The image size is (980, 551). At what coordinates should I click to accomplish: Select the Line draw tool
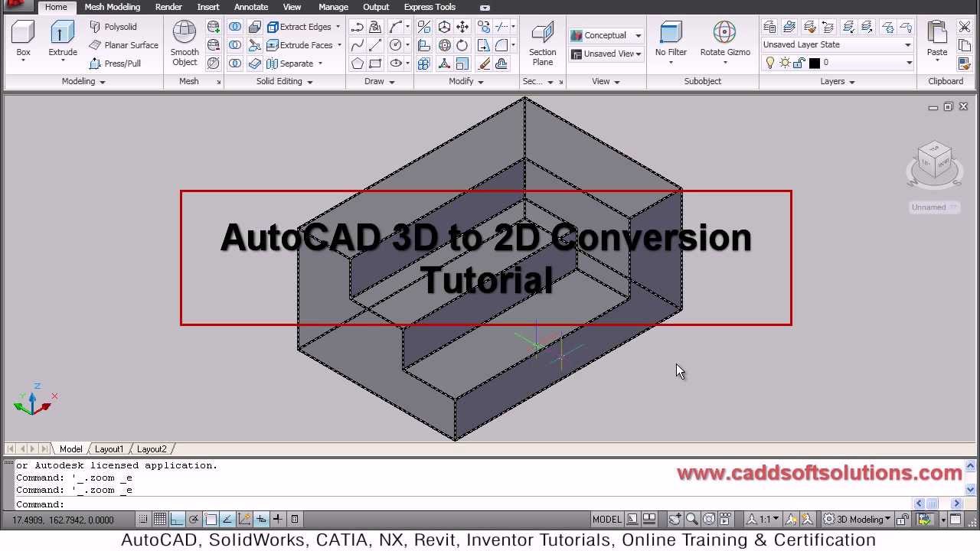[x=376, y=45]
